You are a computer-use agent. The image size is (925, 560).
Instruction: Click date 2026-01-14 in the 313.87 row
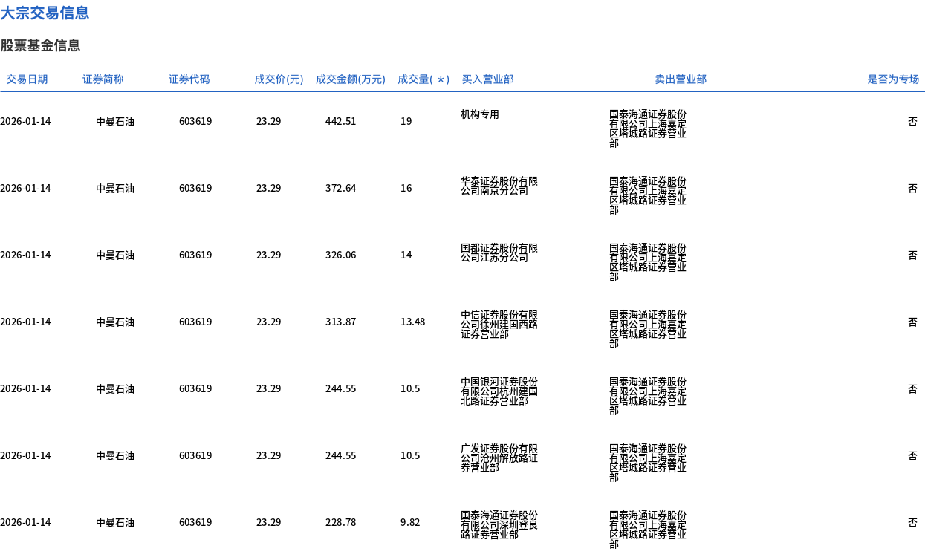pyautogui.click(x=26, y=322)
